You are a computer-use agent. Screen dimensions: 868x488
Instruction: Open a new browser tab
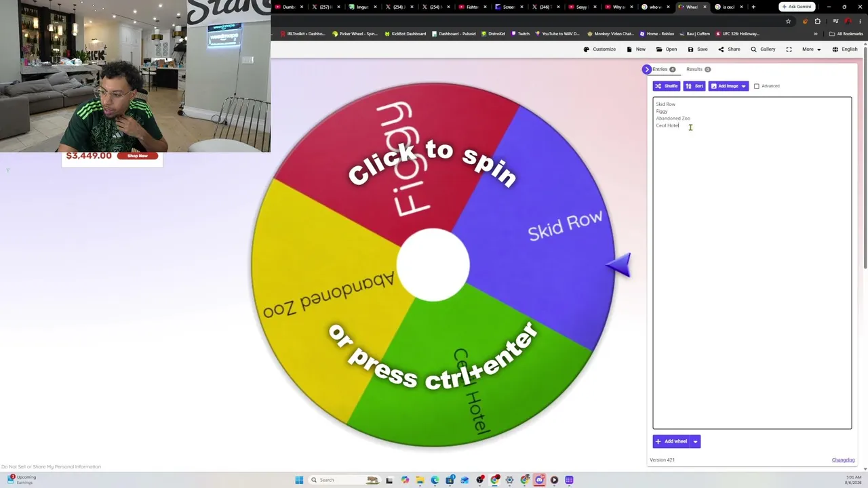[753, 7]
